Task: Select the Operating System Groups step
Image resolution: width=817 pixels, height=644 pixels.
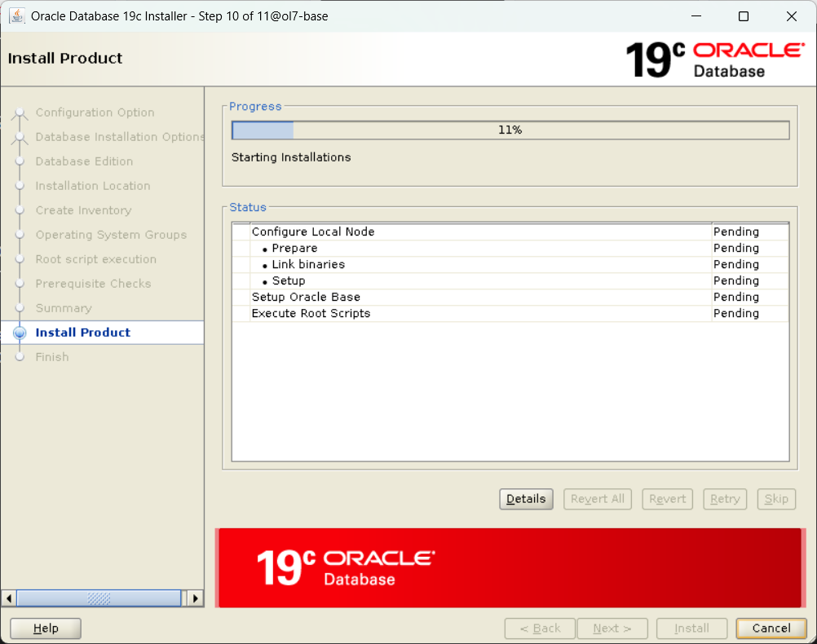Action: click(111, 235)
